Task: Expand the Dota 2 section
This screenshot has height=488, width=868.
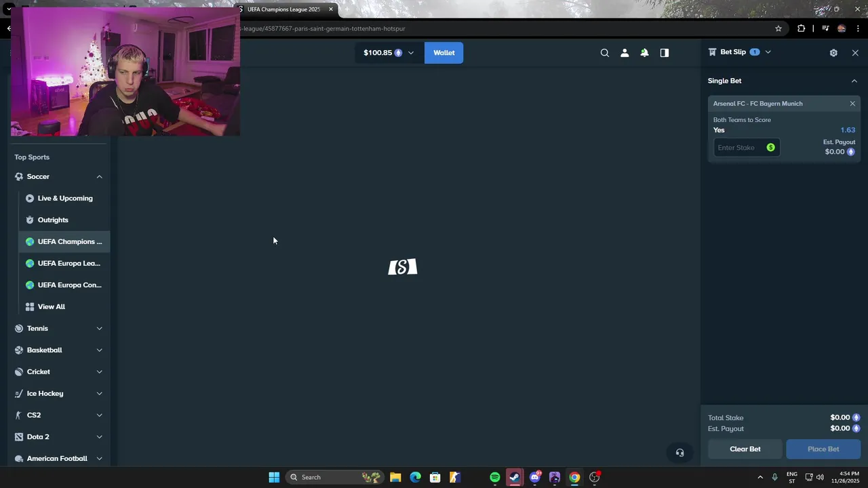Action: (x=99, y=437)
